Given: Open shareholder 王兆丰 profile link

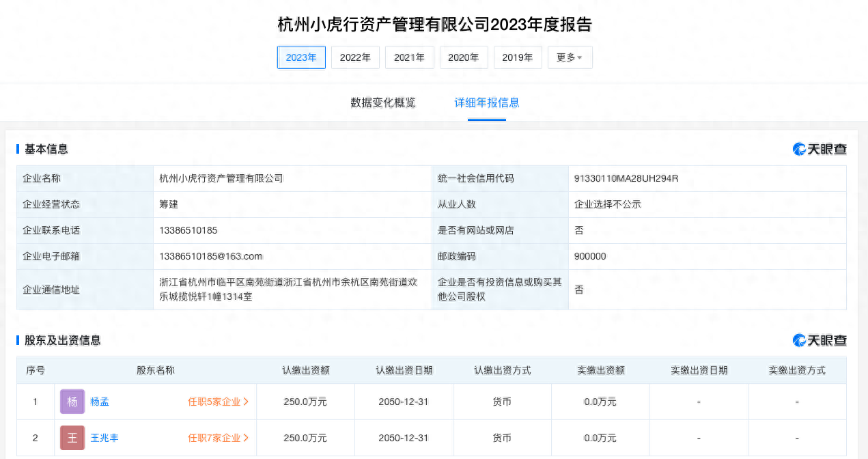Looking at the screenshot, I should coord(104,438).
